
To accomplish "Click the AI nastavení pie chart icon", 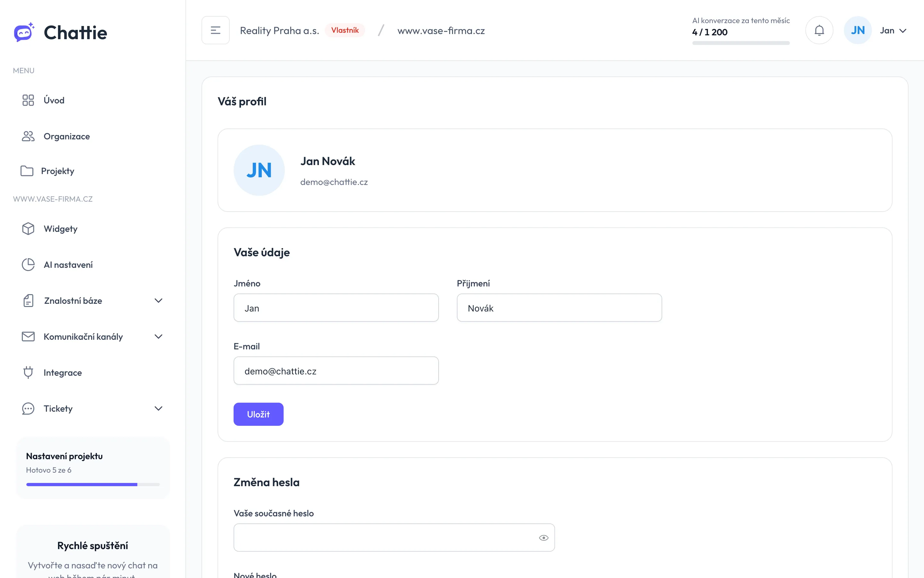I will point(28,265).
